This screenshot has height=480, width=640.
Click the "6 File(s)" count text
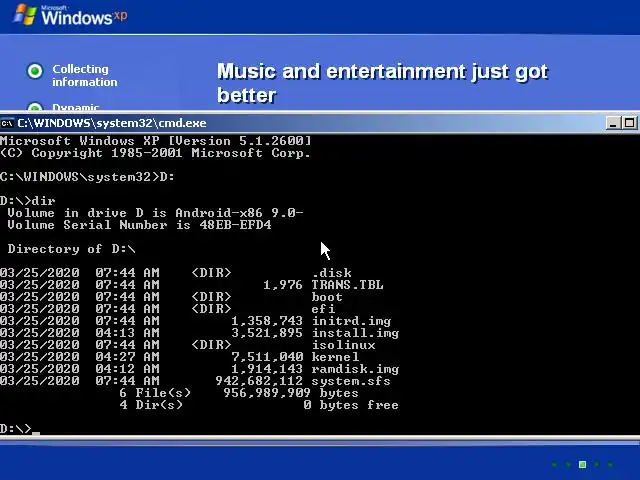pos(155,393)
